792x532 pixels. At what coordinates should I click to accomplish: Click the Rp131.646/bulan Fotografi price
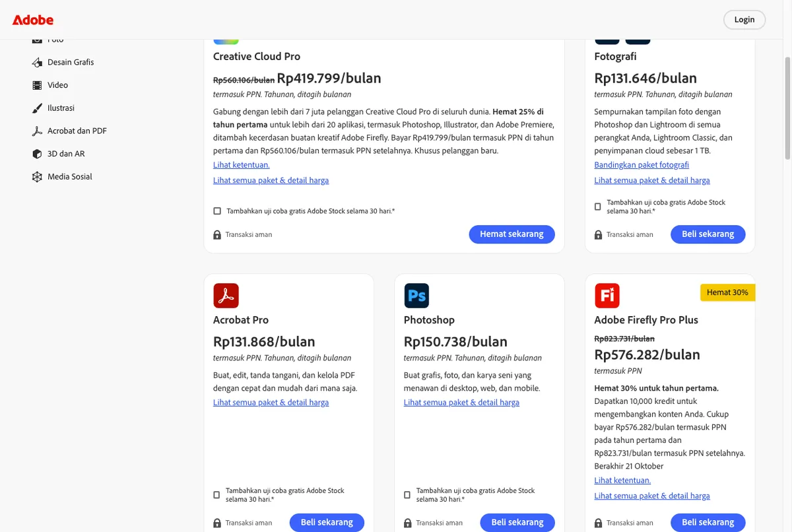click(x=645, y=79)
